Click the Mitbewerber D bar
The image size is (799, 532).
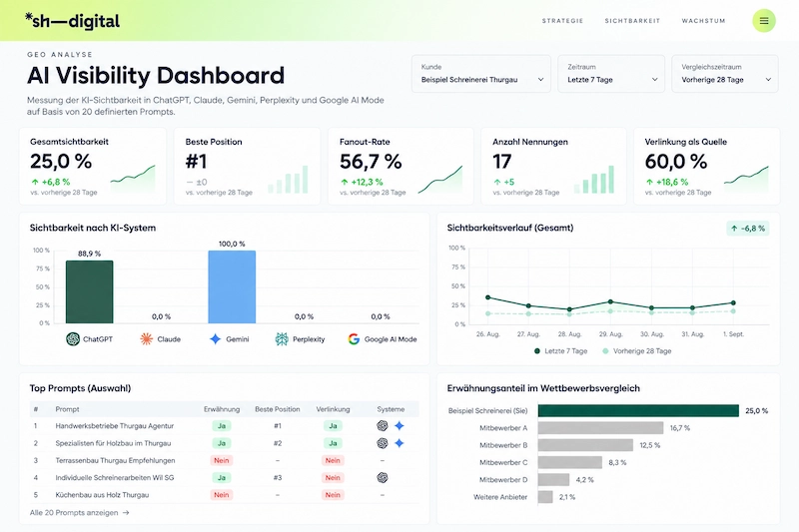553,479
